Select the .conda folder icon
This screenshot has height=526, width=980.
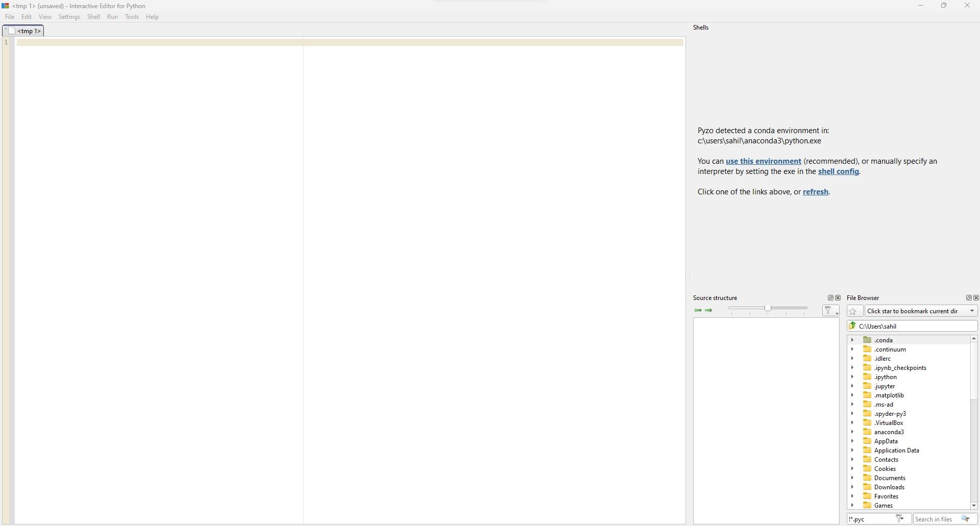point(867,340)
